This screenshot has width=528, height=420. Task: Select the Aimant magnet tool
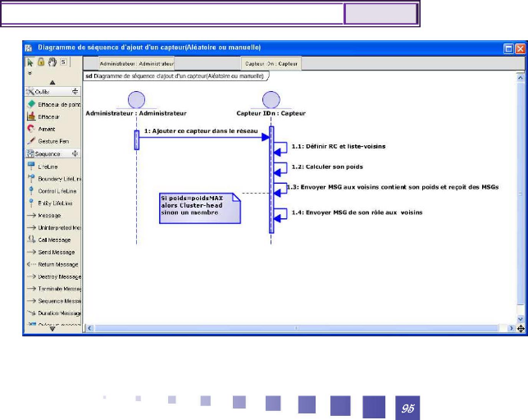(42, 129)
